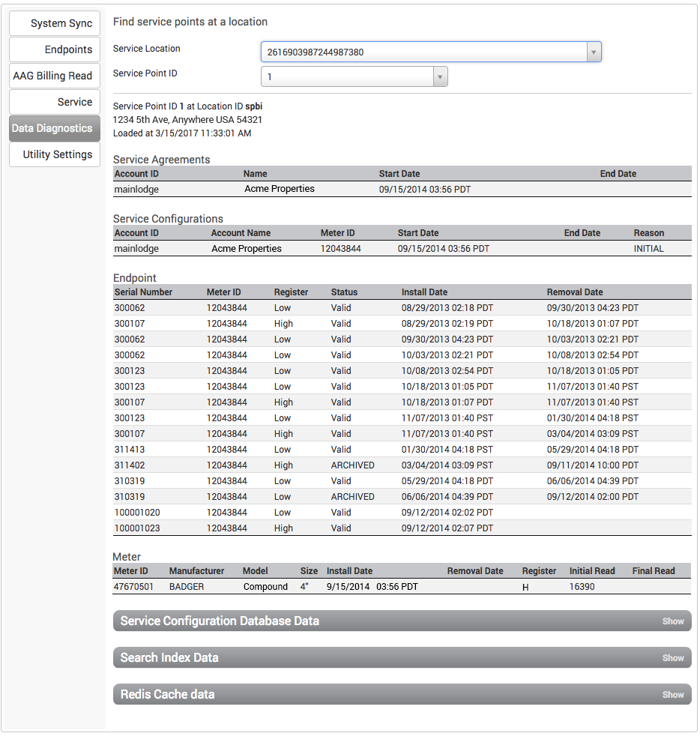Click the Data Diagnostics tab
The height and width of the screenshot is (739, 700).
point(54,128)
